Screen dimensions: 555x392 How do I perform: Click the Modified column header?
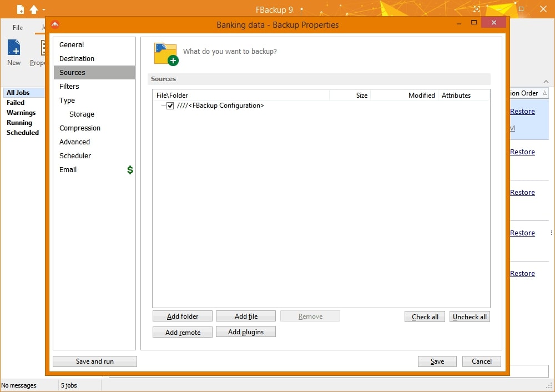click(404, 96)
